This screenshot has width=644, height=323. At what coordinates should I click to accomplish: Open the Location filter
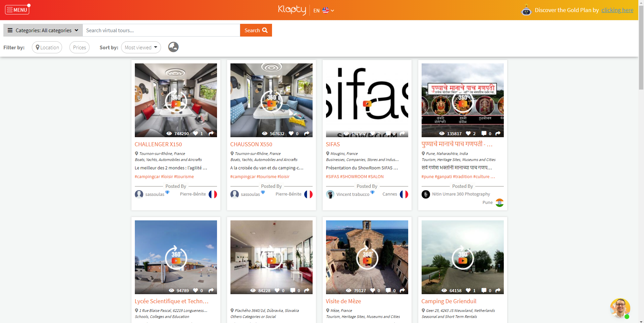click(x=47, y=47)
